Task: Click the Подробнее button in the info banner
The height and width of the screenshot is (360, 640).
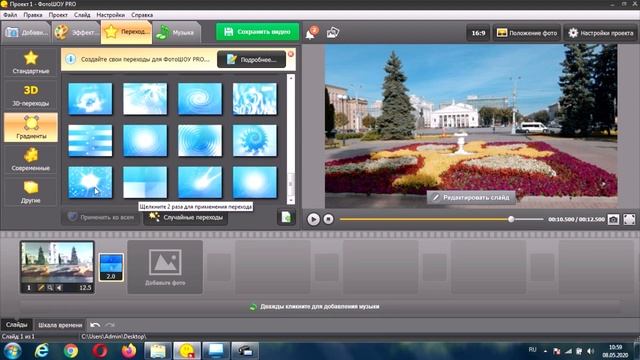Action: click(251, 60)
